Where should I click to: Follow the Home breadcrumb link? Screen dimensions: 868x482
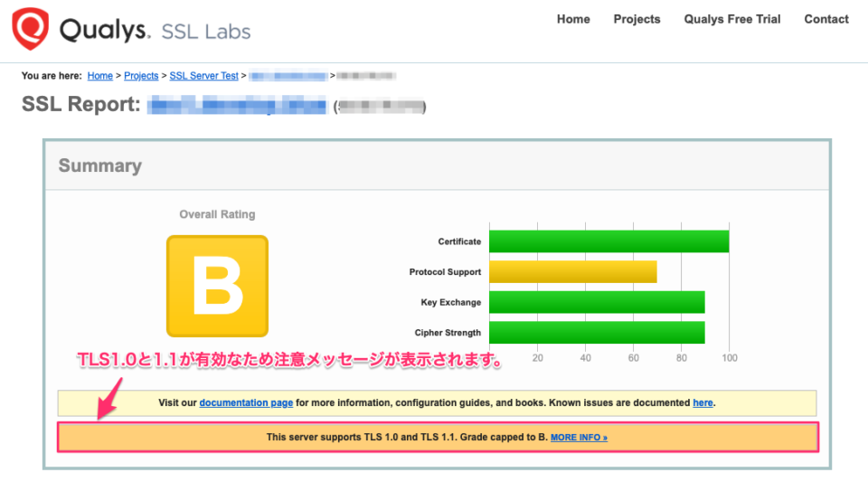point(99,76)
